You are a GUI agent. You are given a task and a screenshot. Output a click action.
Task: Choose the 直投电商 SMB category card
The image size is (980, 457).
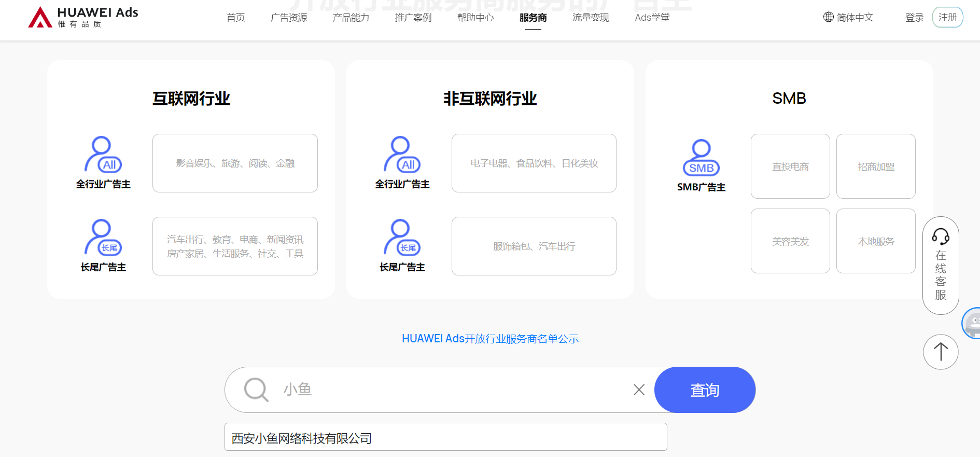pyautogui.click(x=790, y=167)
